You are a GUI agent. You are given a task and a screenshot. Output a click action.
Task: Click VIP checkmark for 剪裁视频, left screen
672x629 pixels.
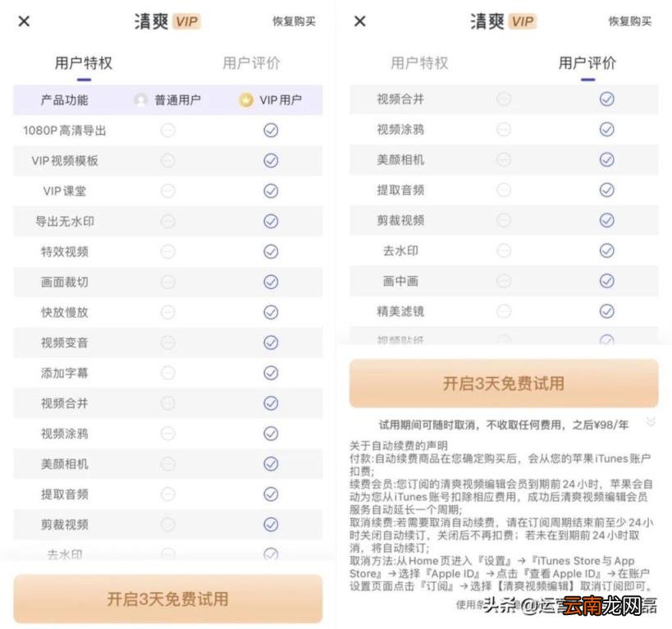[x=271, y=525]
